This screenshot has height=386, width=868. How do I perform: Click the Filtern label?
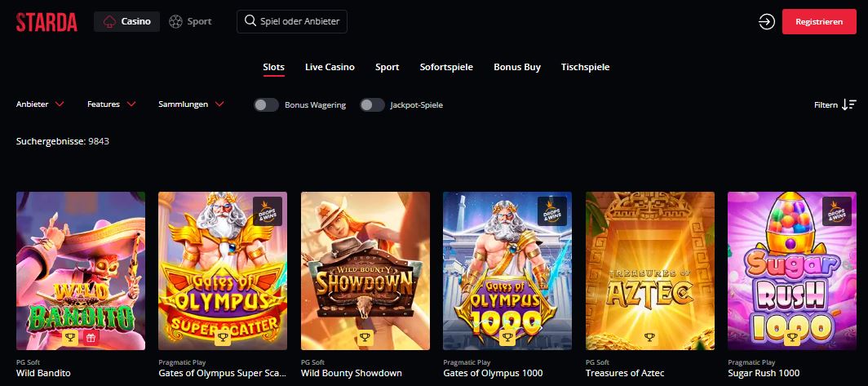[x=826, y=104]
